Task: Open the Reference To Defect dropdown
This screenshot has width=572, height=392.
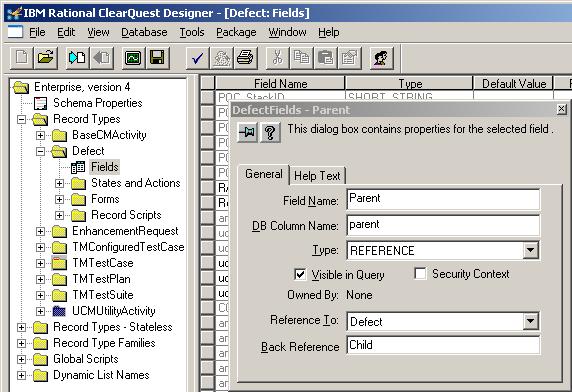Action: 530,321
